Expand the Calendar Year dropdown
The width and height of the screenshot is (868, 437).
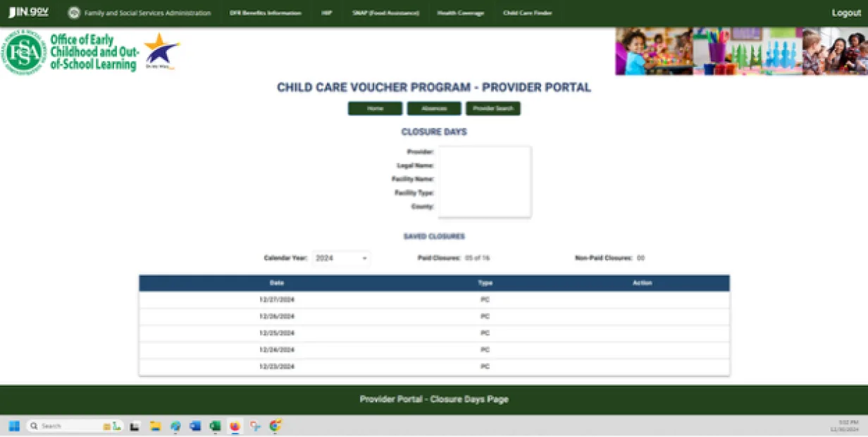pos(342,259)
